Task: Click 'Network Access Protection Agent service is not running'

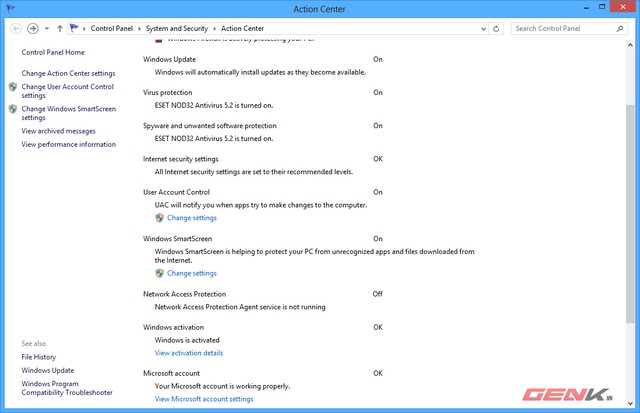Action: (x=240, y=307)
